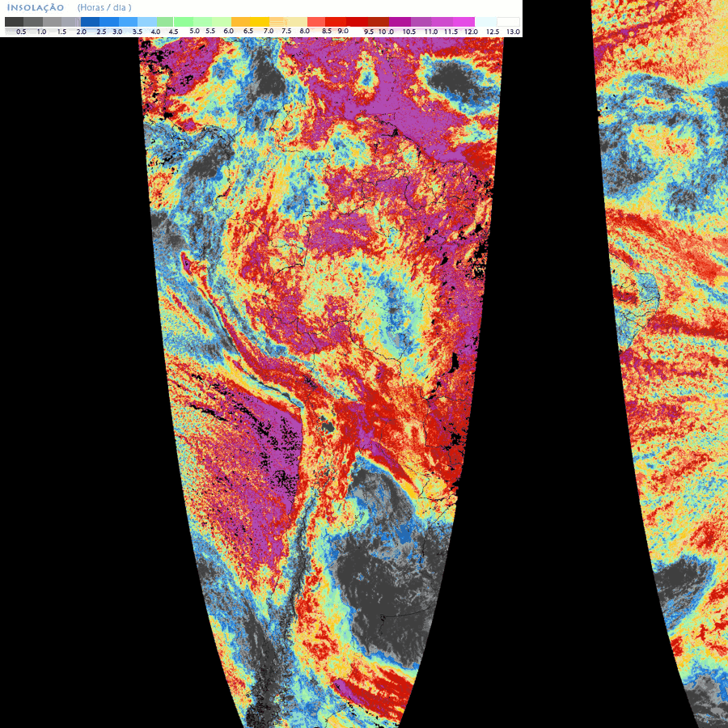728x728 pixels.
Task: Click the bright pink 12.0 hours legend swatch
Action: click(463, 22)
